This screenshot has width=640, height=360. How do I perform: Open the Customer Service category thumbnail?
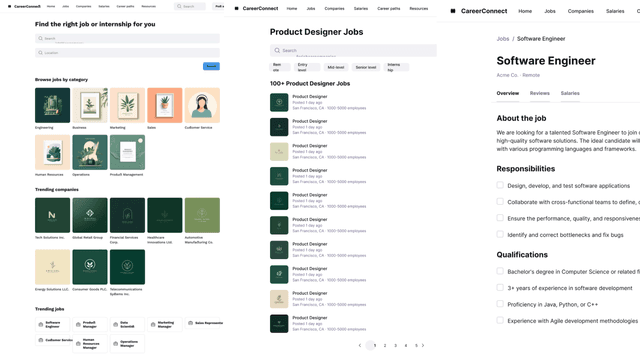202,105
